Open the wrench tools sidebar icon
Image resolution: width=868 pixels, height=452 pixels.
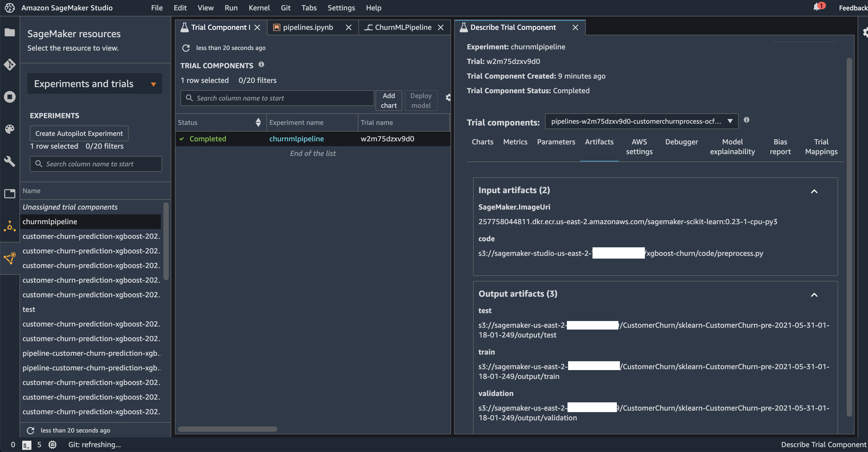pyautogui.click(x=9, y=161)
